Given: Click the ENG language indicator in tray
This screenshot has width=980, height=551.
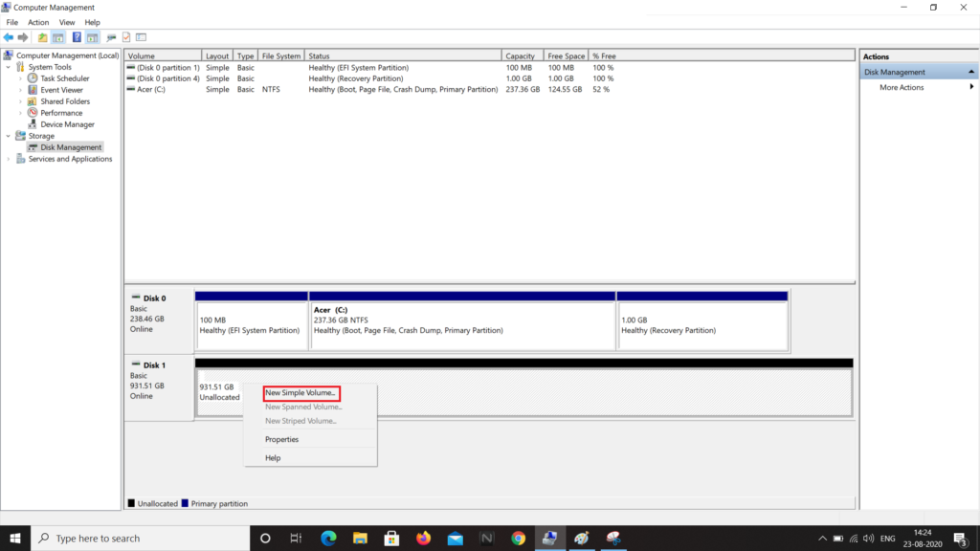Looking at the screenshot, I should (x=887, y=538).
